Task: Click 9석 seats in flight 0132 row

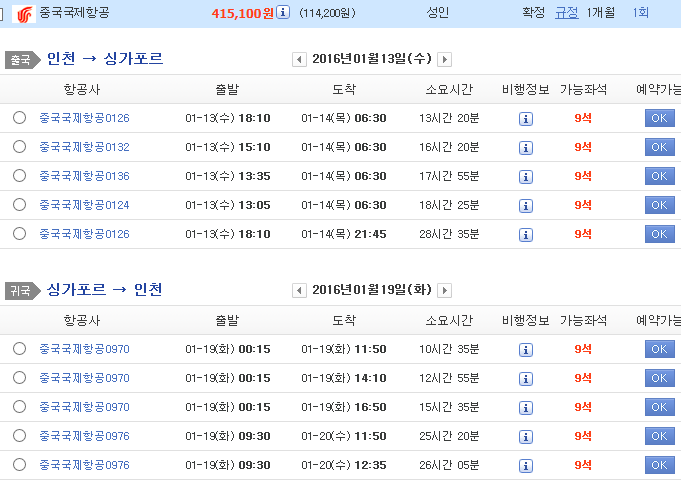Action: pos(583,147)
